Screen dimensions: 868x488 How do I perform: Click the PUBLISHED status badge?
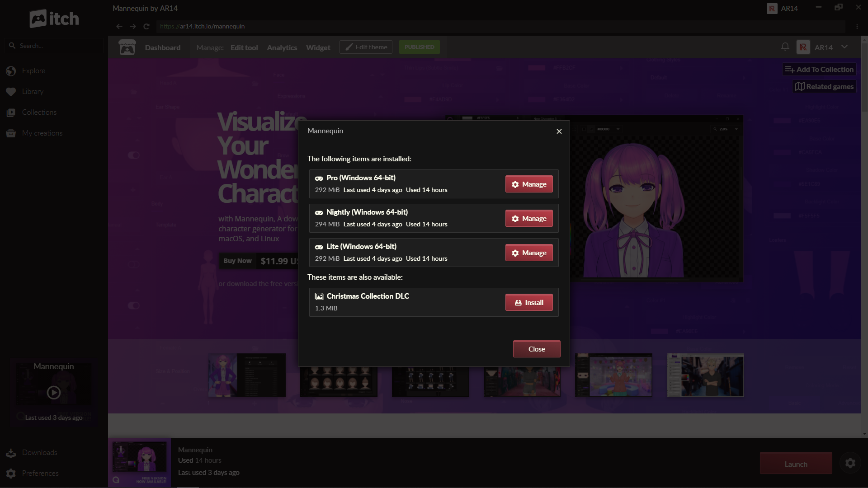coord(419,47)
